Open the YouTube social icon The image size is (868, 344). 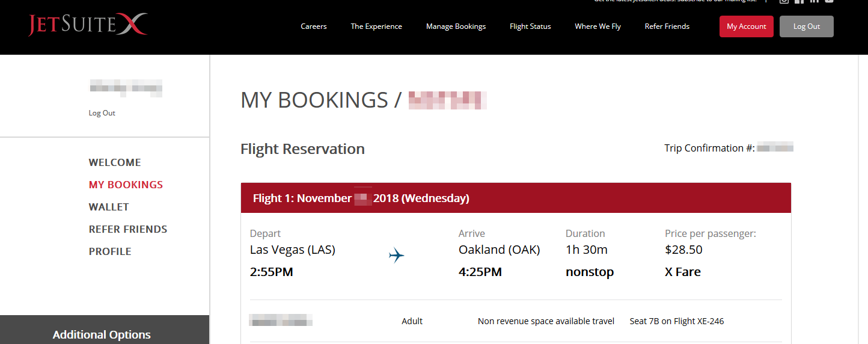click(x=829, y=1)
